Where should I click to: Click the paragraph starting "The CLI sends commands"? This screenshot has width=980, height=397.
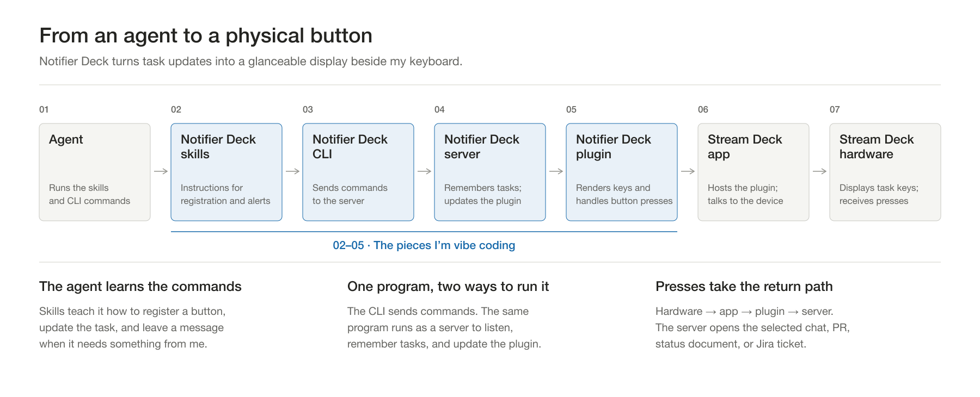pyautogui.click(x=444, y=327)
